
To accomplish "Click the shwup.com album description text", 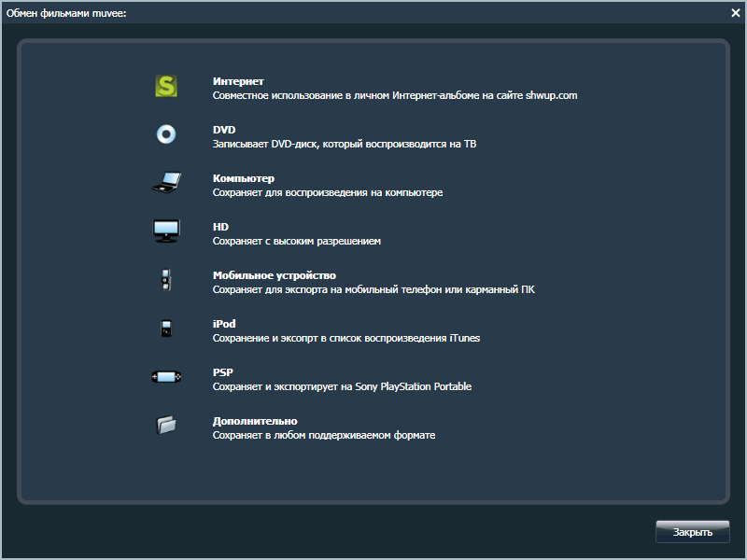I will (x=395, y=95).
